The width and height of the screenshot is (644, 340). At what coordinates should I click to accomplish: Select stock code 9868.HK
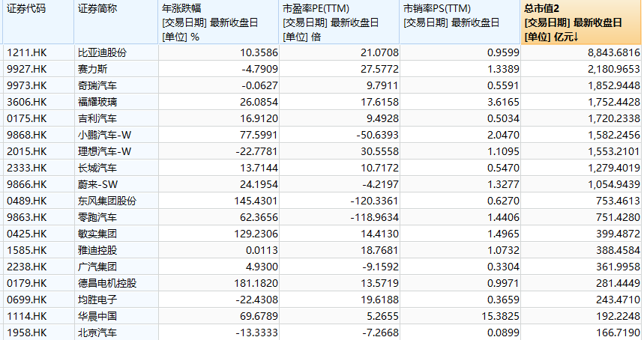[27, 135]
